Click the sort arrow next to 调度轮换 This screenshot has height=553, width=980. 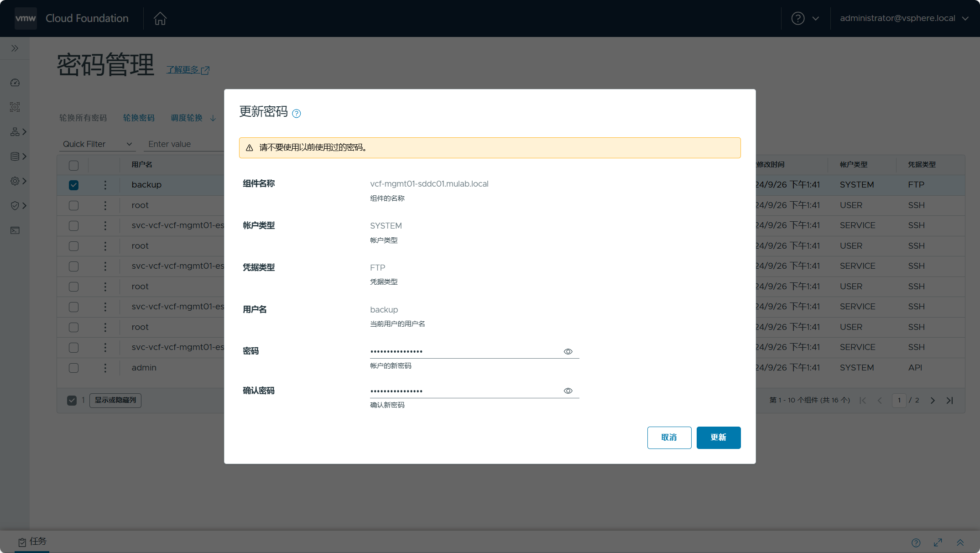pyautogui.click(x=213, y=118)
